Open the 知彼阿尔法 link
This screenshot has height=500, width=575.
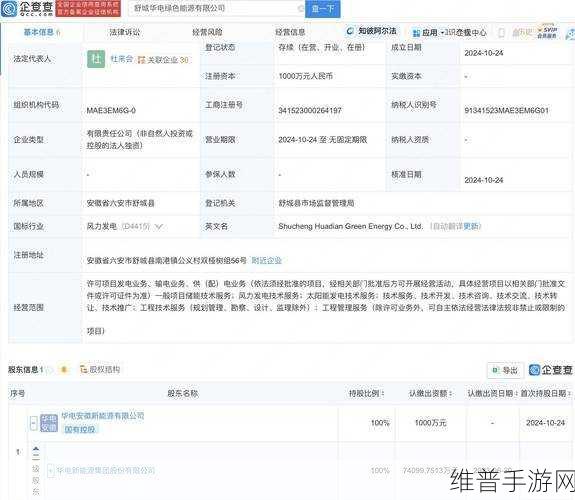[x=372, y=31]
